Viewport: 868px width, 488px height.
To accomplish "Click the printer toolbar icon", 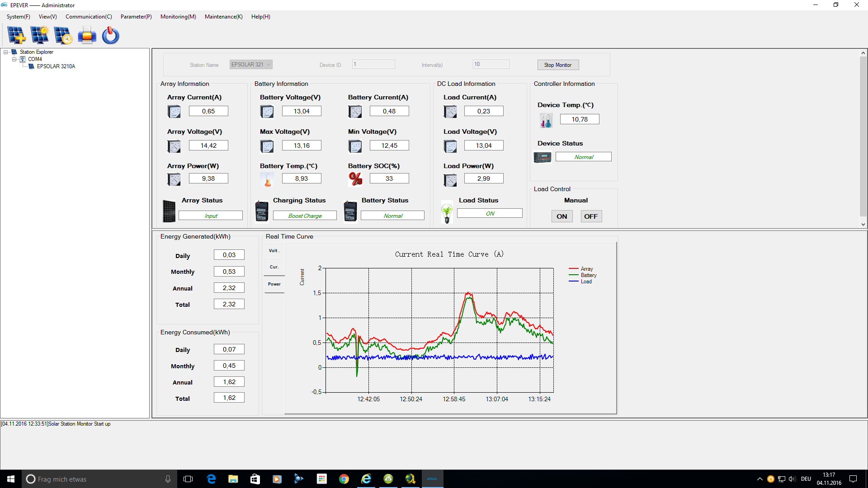I will pyautogui.click(x=87, y=35).
